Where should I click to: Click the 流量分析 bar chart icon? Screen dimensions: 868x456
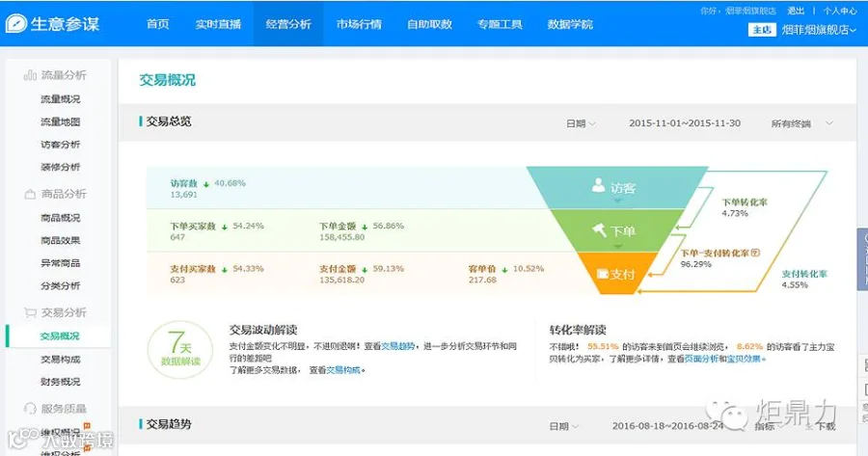(30, 75)
